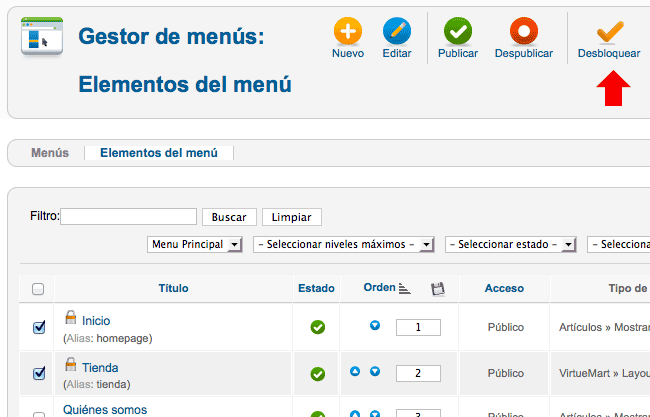Toggle published status icon for Inicio
The width and height of the screenshot is (650, 417).
click(318, 327)
